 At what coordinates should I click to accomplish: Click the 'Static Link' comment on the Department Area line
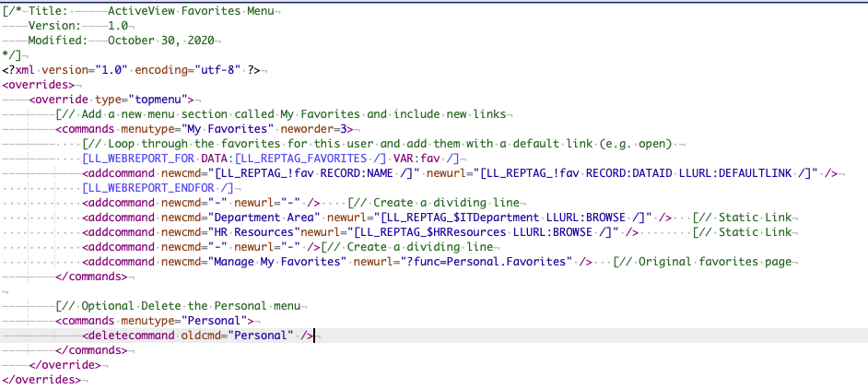[x=744, y=218]
